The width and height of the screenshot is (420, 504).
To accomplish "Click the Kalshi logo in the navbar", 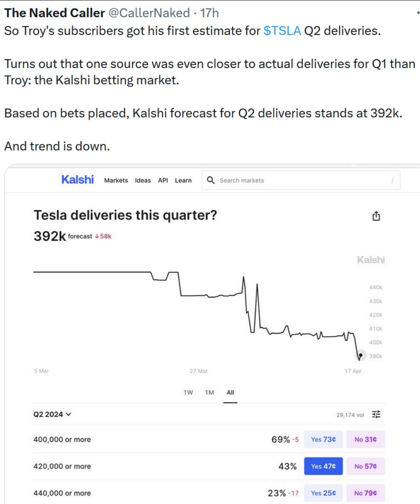I will tap(77, 180).
